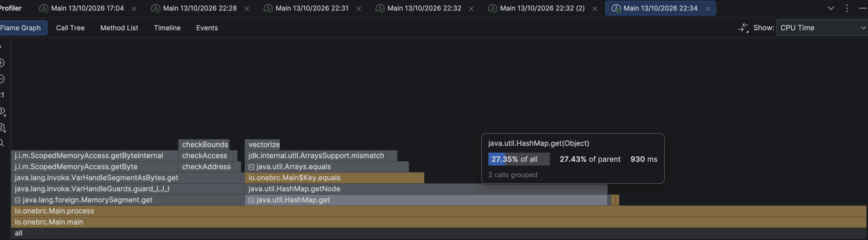This screenshot has height=240, width=868.
Task: Click the java.util.HashMap.get(Object) tooltip title
Action: (539, 143)
